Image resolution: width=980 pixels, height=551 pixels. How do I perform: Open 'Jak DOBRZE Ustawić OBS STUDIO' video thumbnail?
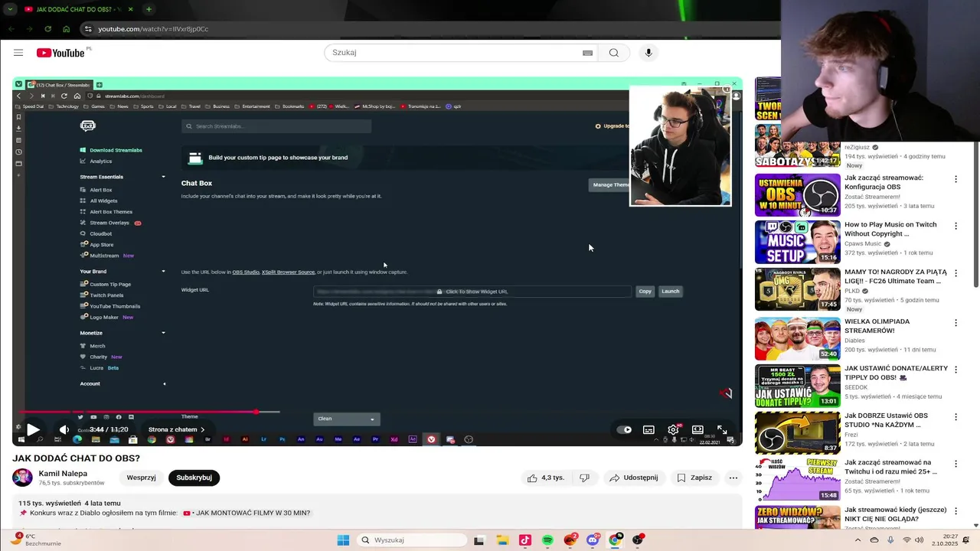(x=797, y=433)
